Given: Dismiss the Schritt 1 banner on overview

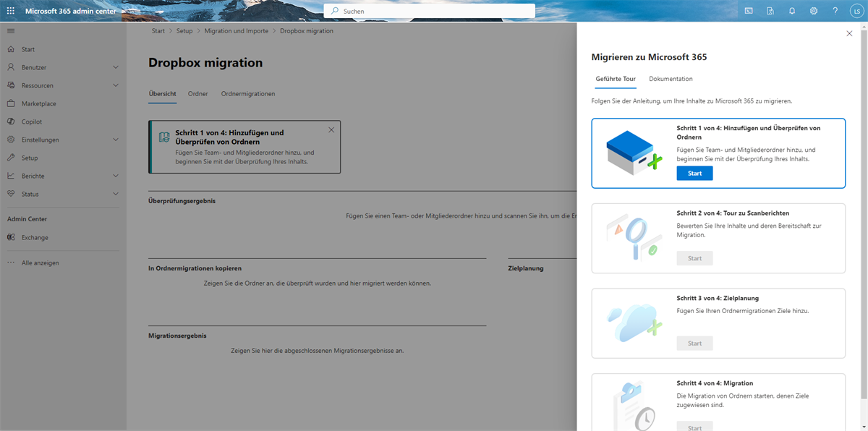Looking at the screenshot, I should (x=331, y=129).
